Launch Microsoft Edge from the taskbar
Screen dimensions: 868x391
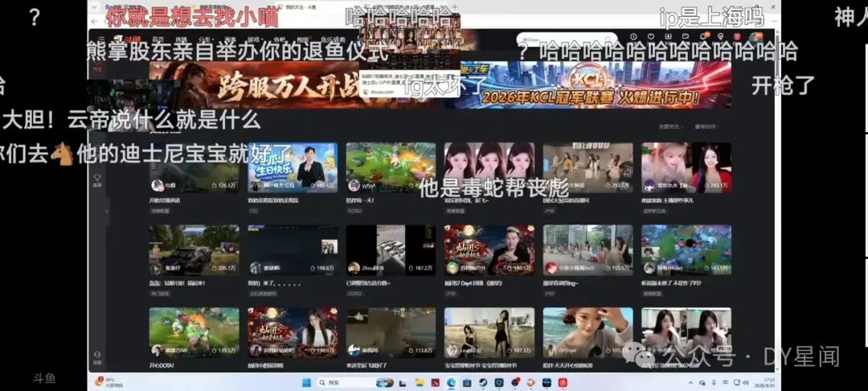[x=451, y=382]
